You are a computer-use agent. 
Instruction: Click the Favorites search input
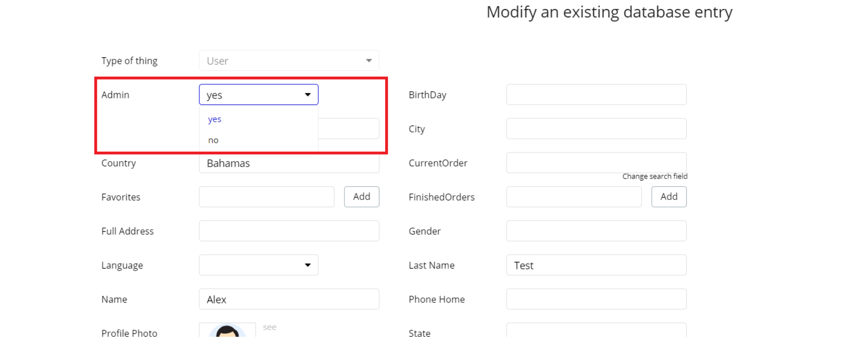point(267,197)
